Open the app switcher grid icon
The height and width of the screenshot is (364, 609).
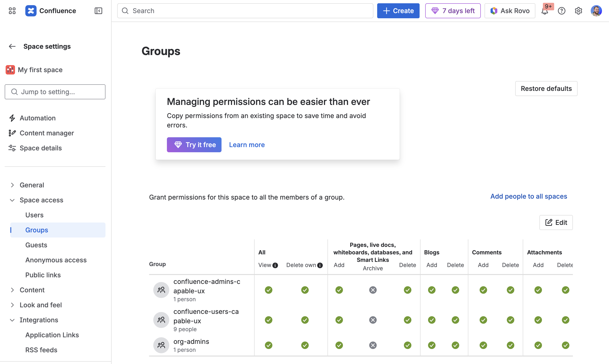pos(12,11)
